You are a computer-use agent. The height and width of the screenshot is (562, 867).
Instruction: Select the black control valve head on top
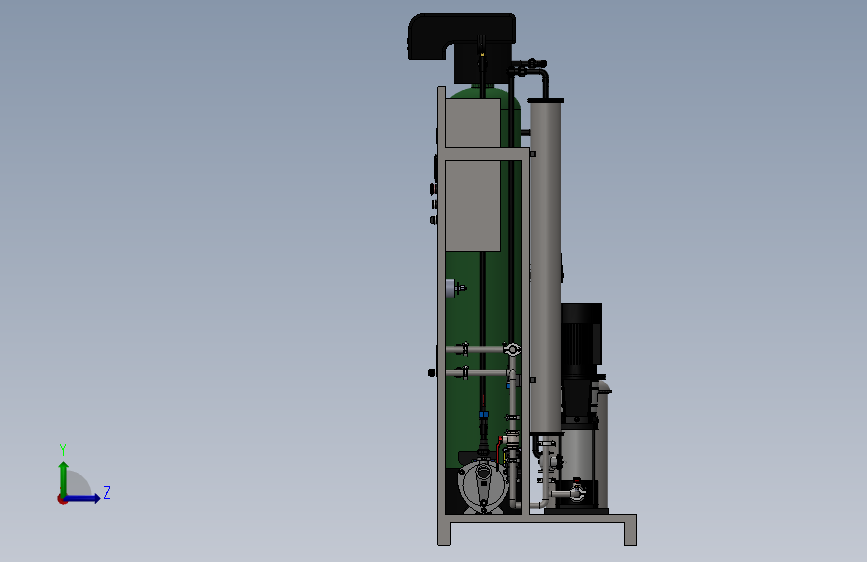click(462, 47)
